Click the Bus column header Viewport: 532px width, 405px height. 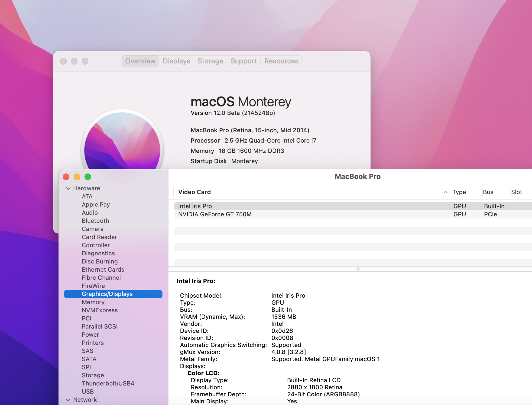488,192
